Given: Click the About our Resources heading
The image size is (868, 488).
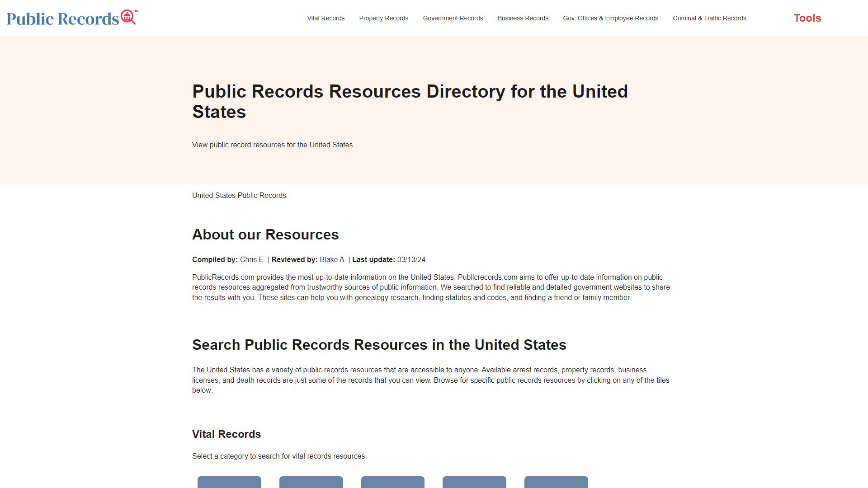Looking at the screenshot, I should pos(265,235).
